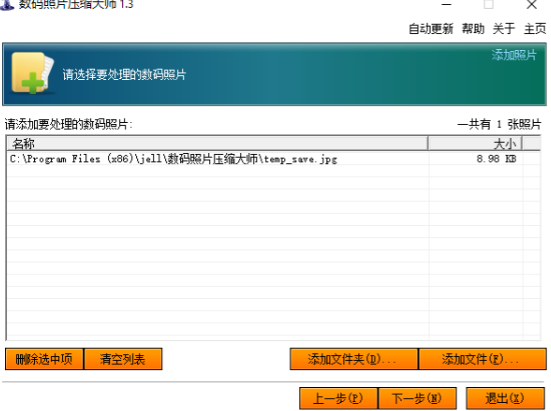Click the 8.98 KB size cell

point(496,159)
